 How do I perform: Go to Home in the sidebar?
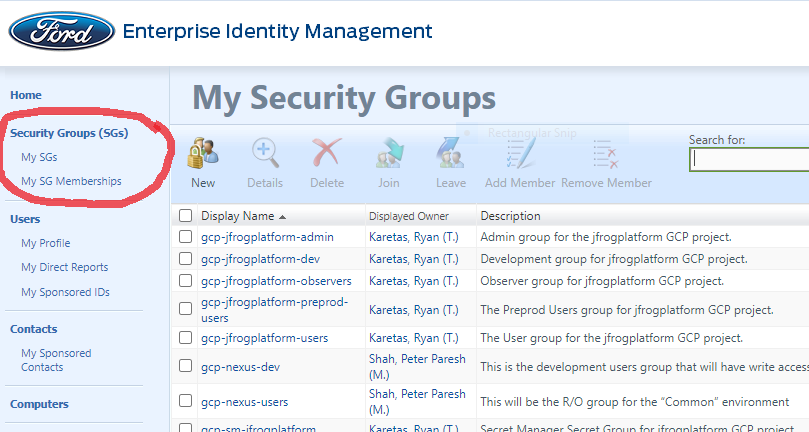click(x=26, y=95)
